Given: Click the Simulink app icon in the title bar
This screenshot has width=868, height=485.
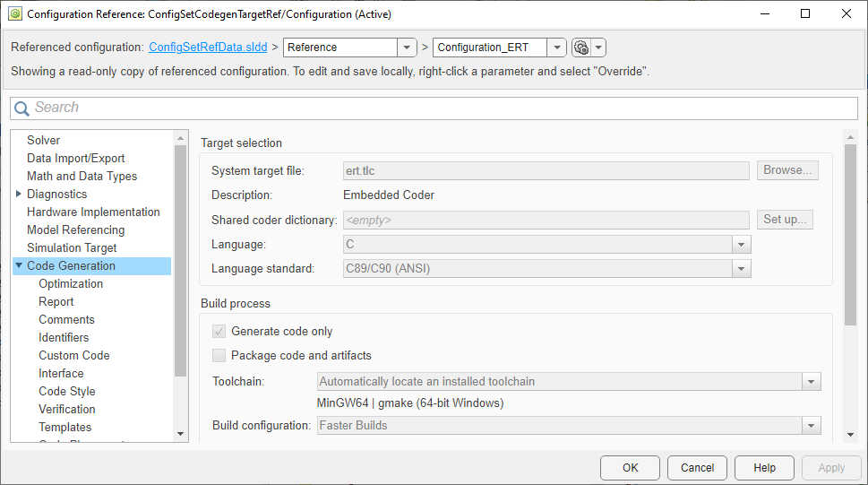Looking at the screenshot, I should coord(14,14).
